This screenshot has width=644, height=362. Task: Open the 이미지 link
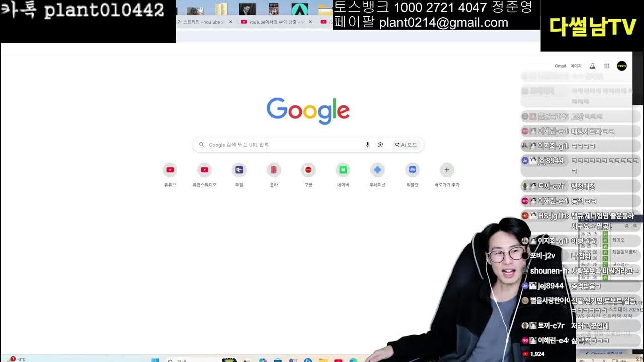pyautogui.click(x=576, y=66)
